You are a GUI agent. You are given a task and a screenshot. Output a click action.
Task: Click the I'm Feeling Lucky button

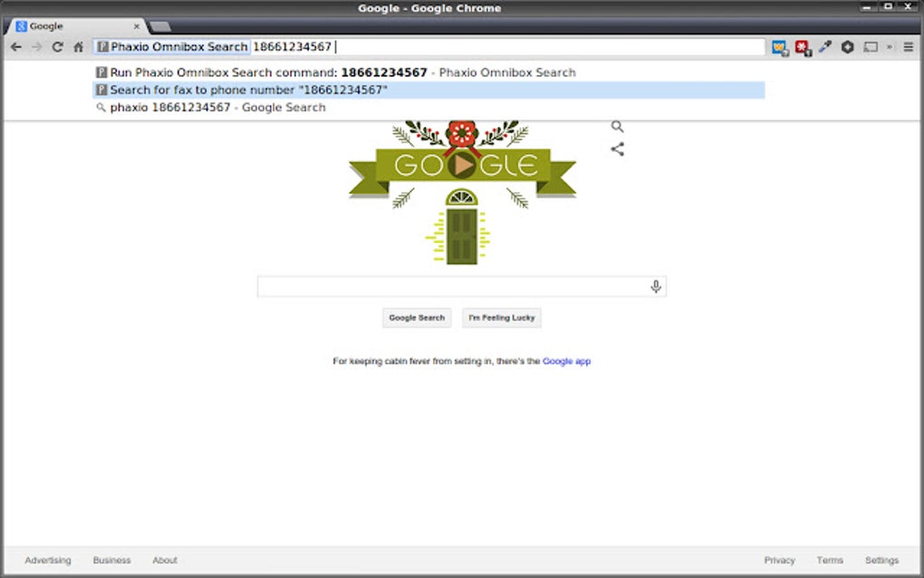[x=501, y=317]
